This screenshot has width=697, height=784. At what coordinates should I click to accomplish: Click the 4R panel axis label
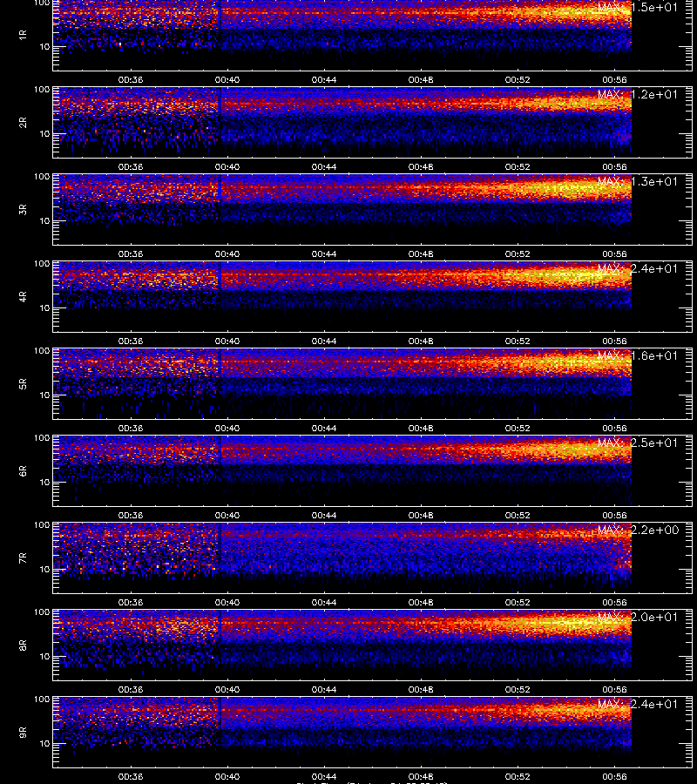pos(23,296)
